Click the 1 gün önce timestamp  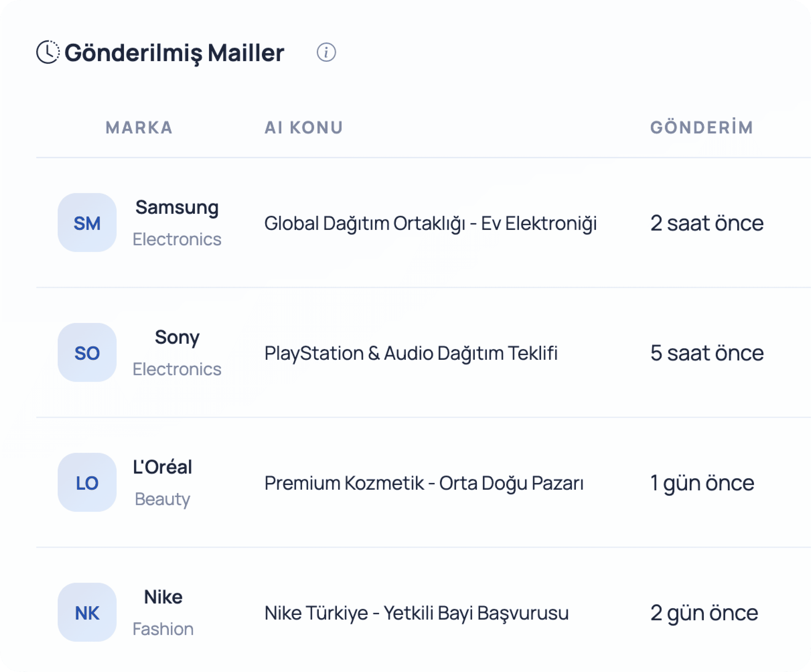(702, 483)
